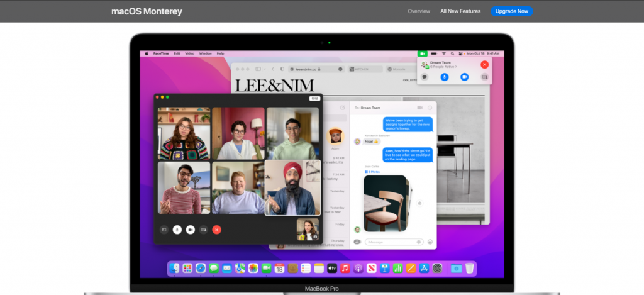Compose new message in Messages
The height and width of the screenshot is (295, 644).
(x=343, y=108)
